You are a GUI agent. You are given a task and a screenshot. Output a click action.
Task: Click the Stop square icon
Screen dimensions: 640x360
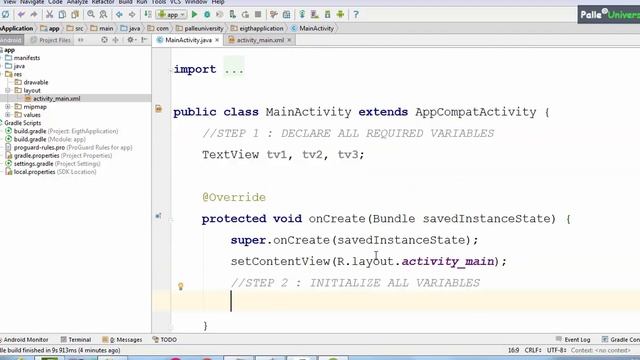point(258,15)
